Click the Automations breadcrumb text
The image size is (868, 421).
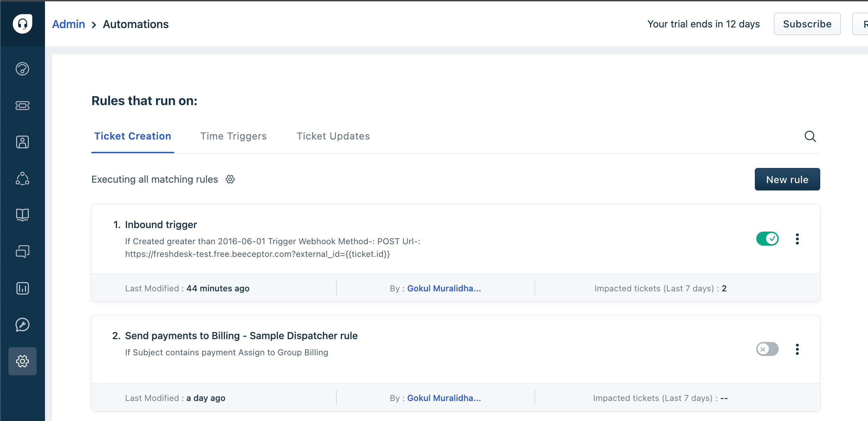pos(136,24)
